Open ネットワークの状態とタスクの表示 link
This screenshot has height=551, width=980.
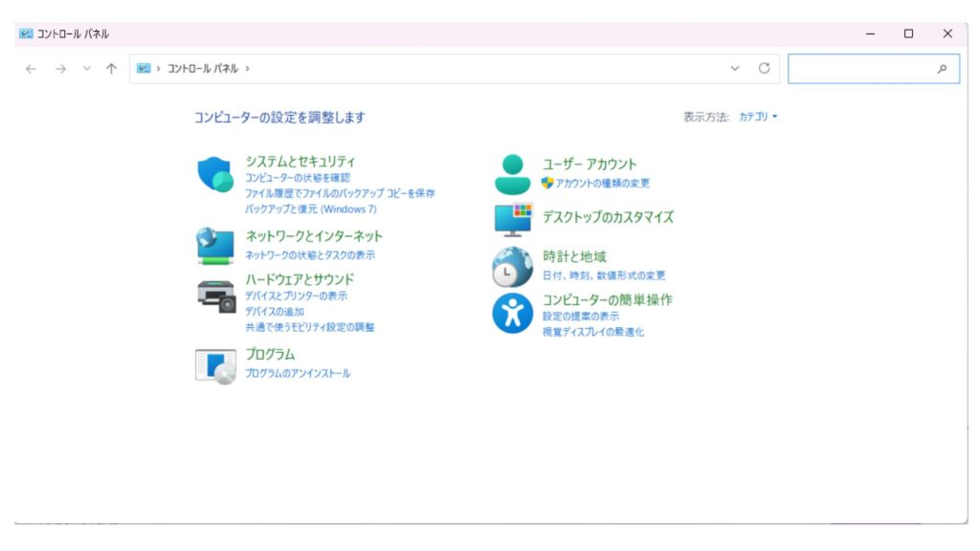(x=310, y=254)
